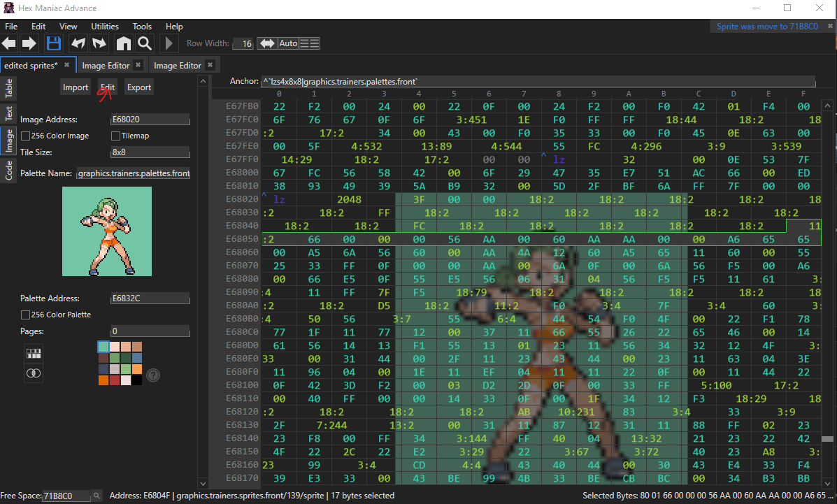The height and width of the screenshot is (504, 837).
Task: Open the Table side panel tab
Action: click(8, 88)
